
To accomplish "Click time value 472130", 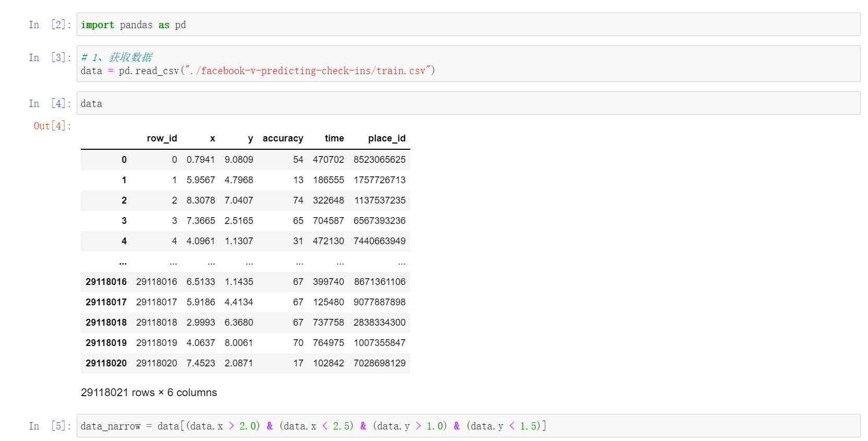I will pyautogui.click(x=328, y=241).
